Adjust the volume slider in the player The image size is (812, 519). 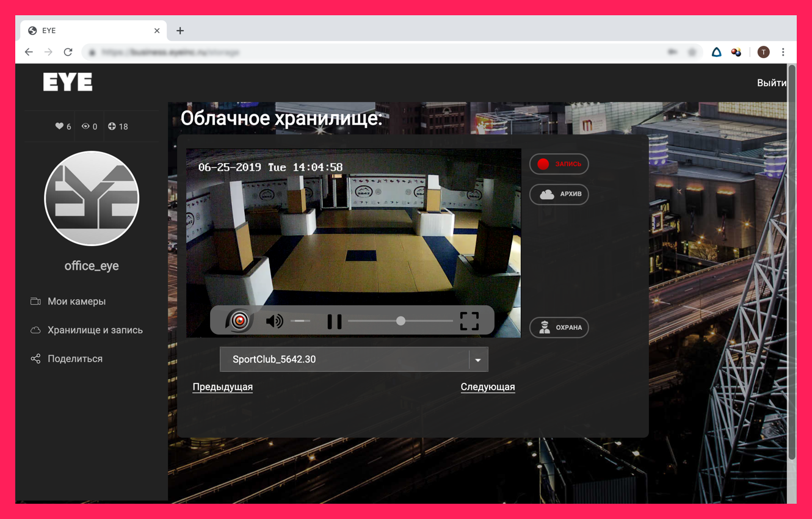(300, 321)
